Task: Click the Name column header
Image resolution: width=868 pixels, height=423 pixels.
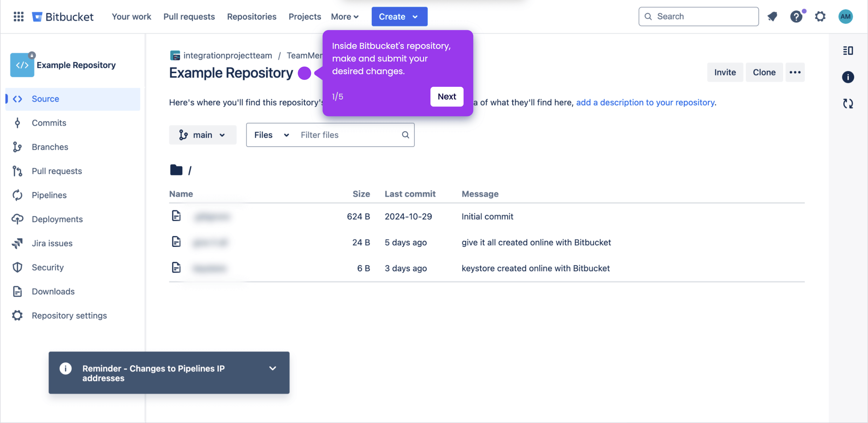Action: (x=181, y=194)
